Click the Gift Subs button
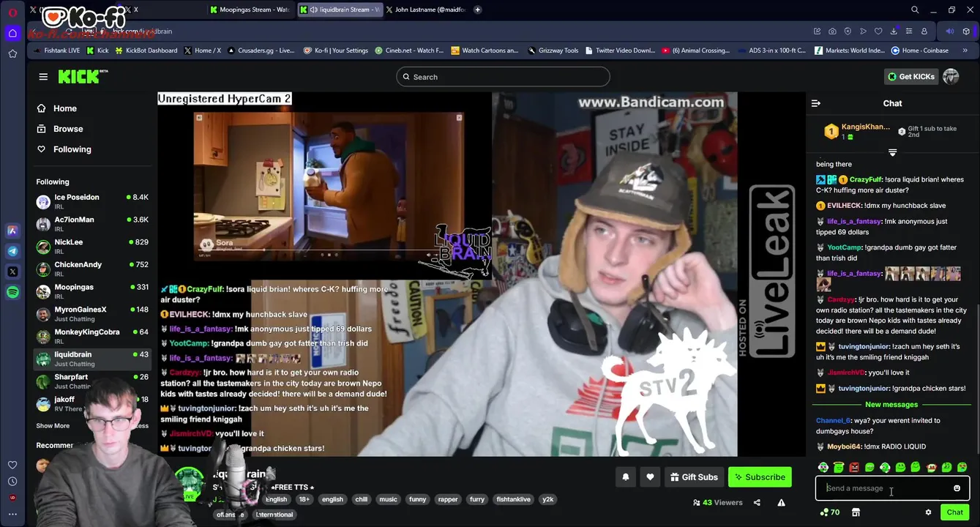The height and width of the screenshot is (527, 980). click(694, 477)
